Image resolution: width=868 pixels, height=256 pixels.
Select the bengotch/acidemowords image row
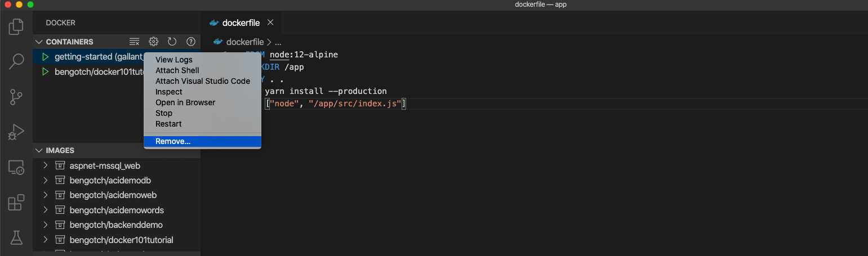tap(117, 210)
